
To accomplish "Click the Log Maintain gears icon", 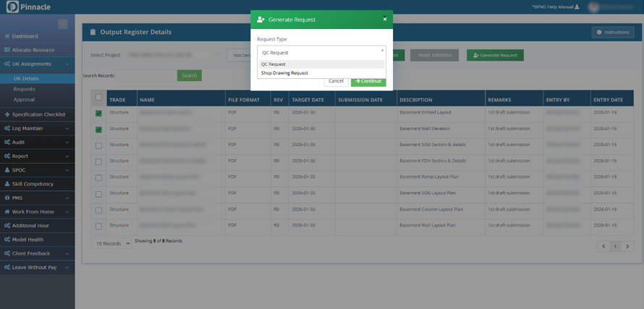I will [x=7, y=129].
